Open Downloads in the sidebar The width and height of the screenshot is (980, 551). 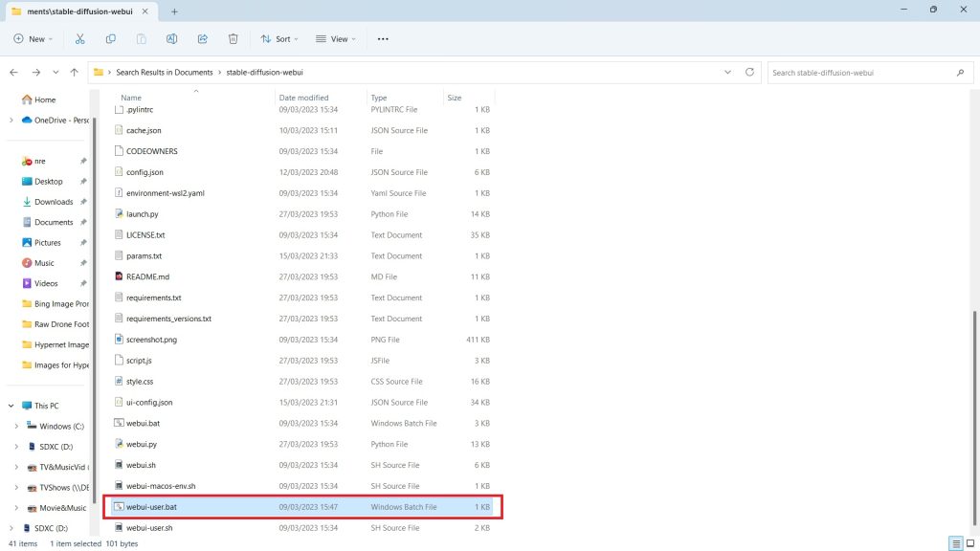54,202
